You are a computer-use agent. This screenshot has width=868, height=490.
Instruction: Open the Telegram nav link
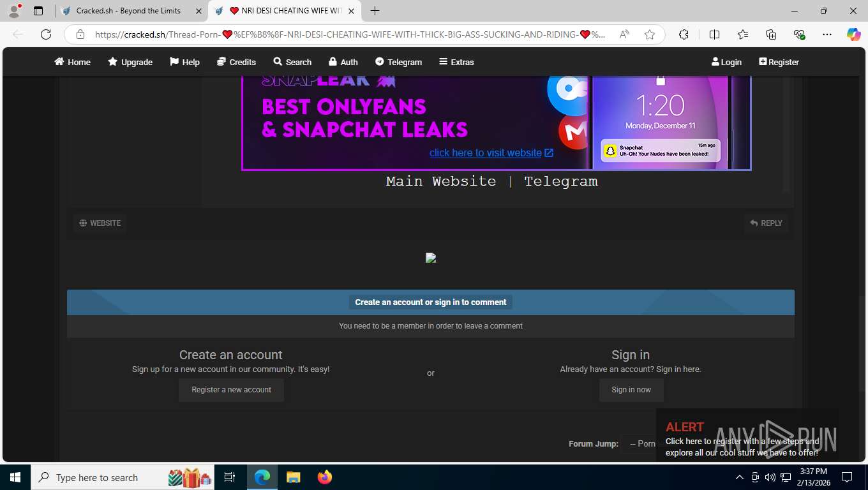click(x=398, y=62)
